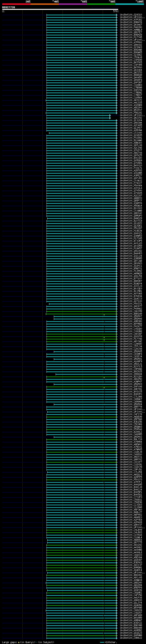This screenshot has width=146, height=644.
Task: Click the orange ~40% identity legend segment
Action: 45,4
